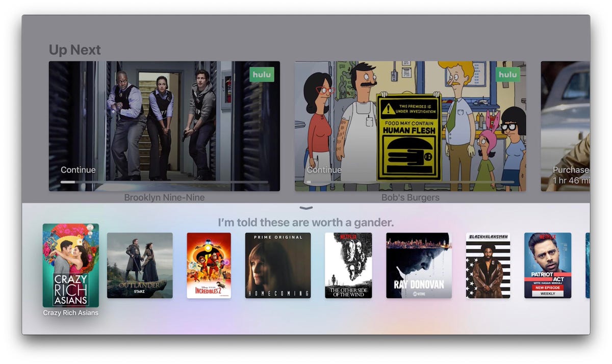Click the worth a gander row heading
The width and height of the screenshot is (612, 364).
(305, 222)
